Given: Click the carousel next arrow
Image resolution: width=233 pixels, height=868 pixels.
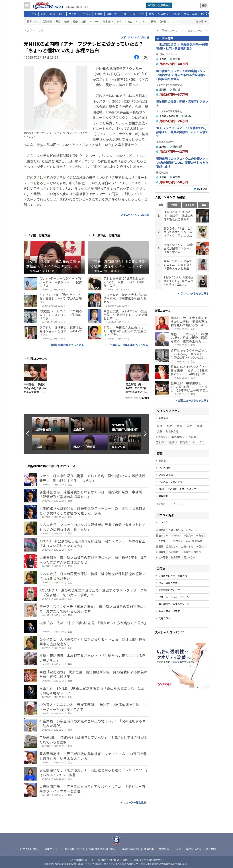Looking at the screenshot, I should pos(145,434).
